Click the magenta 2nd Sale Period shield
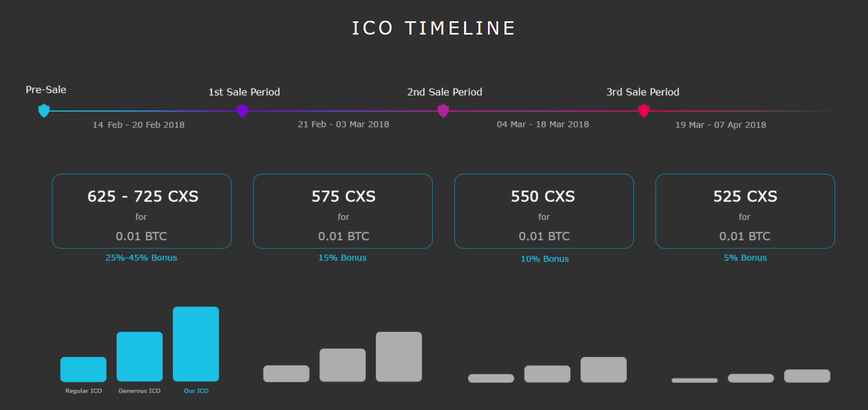 click(x=443, y=111)
